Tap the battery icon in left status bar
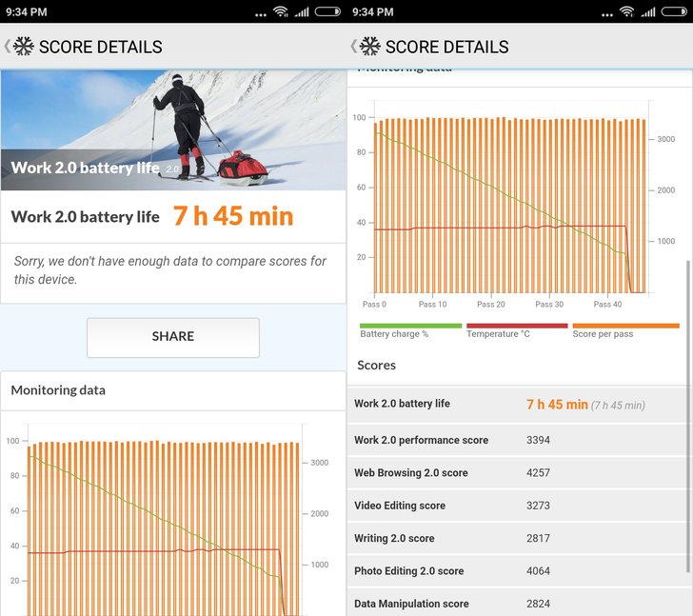 327,11
